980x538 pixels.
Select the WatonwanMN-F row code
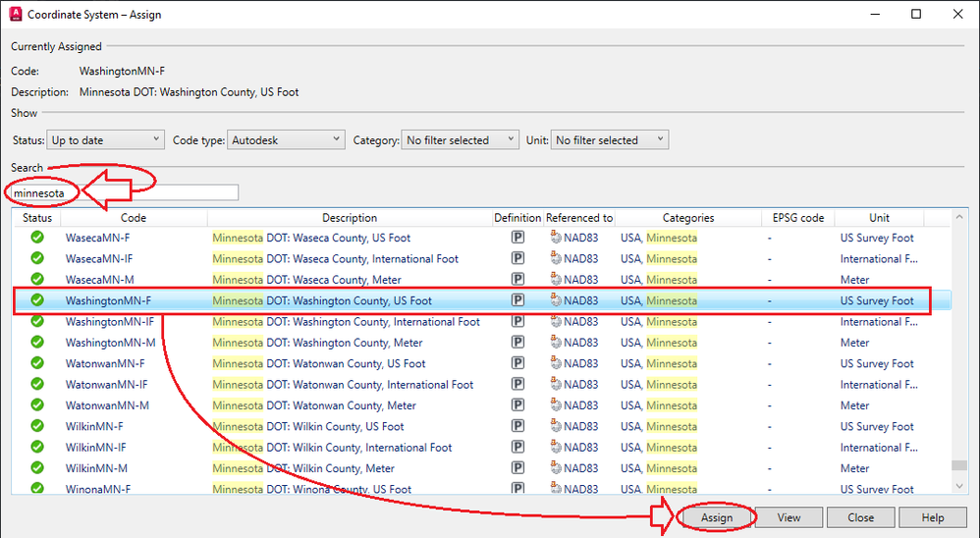[x=105, y=363]
